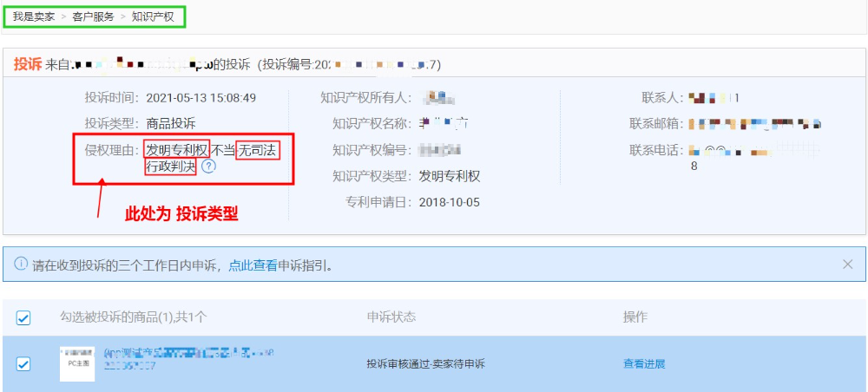
Task: Select the 发明专利权 value beside 知识产权类型
Action: 450,176
